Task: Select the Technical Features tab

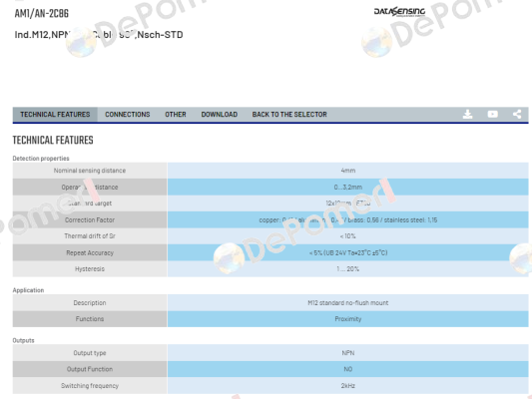Action: (x=55, y=115)
